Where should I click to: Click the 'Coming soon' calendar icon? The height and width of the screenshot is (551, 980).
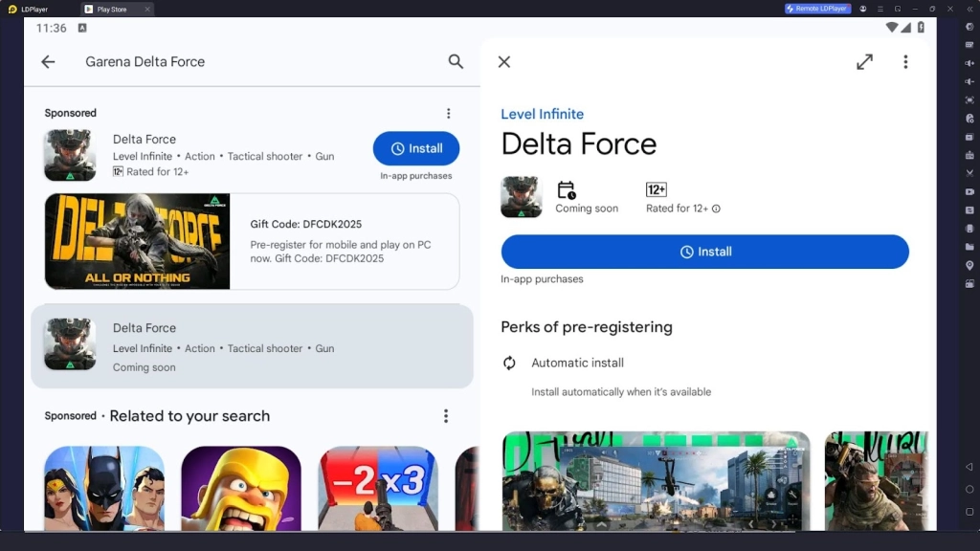coord(567,190)
